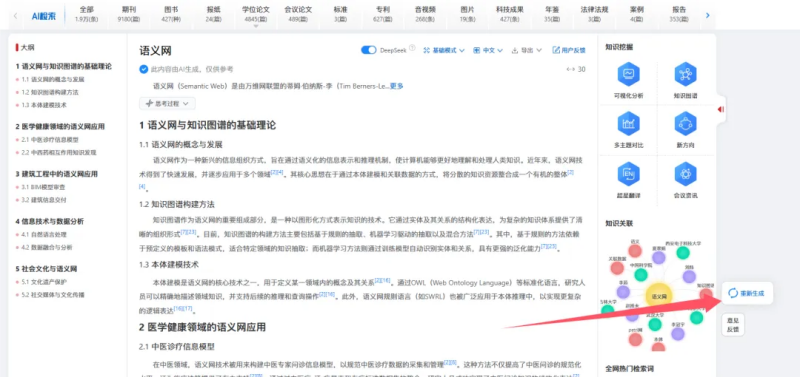This screenshot has width=800, height=377.
Task: Expand the 思考过程 thinking process section
Action: (167, 103)
